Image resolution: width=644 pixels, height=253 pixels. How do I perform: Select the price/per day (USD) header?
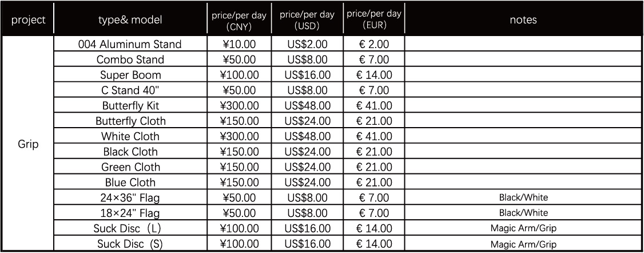307,19
